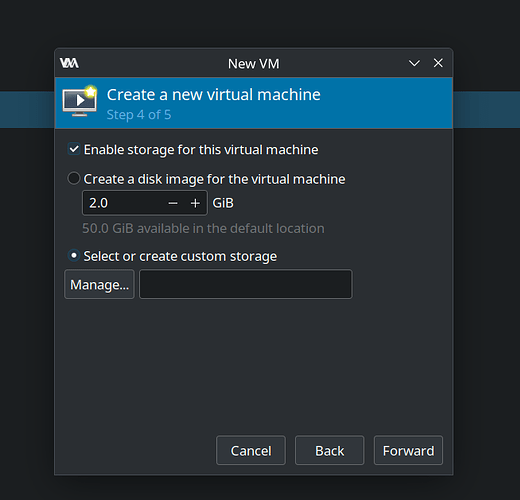The height and width of the screenshot is (500, 520).
Task: Click the GiB unit label
Action: click(x=223, y=203)
